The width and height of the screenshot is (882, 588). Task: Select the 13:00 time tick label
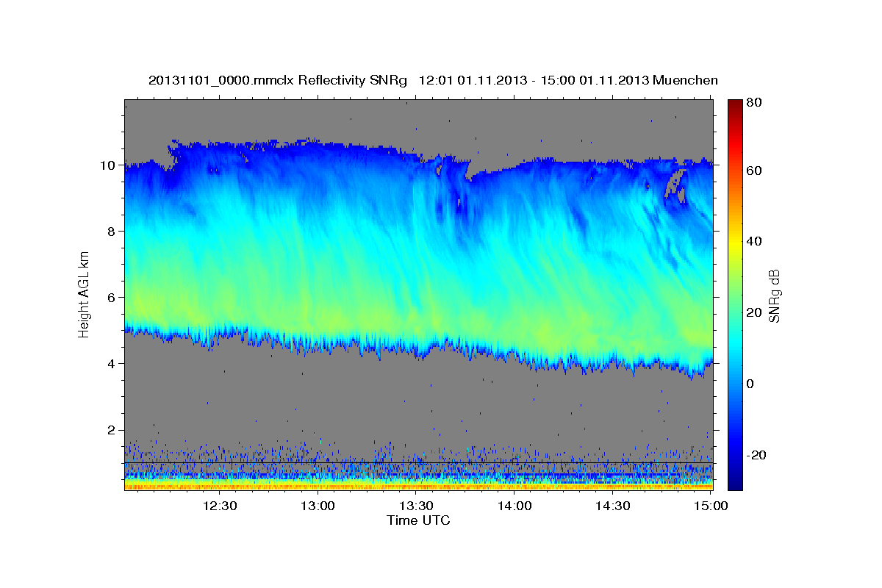pyautogui.click(x=318, y=506)
